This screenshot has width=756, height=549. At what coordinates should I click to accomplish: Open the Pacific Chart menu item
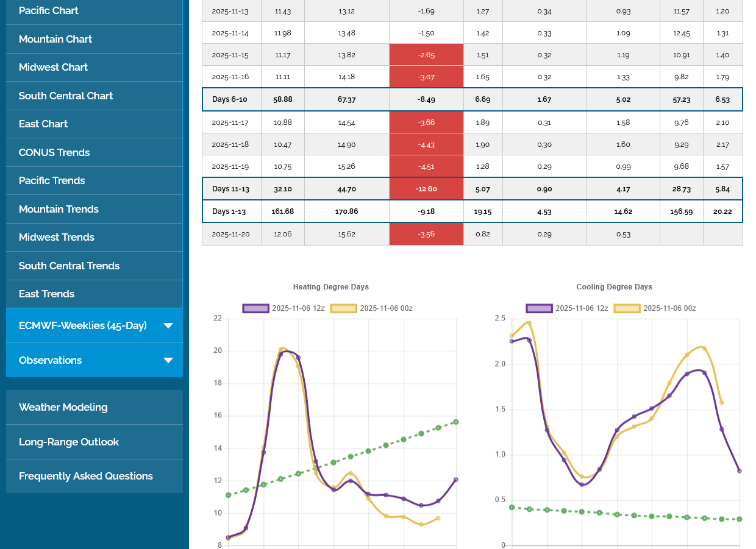tap(49, 10)
